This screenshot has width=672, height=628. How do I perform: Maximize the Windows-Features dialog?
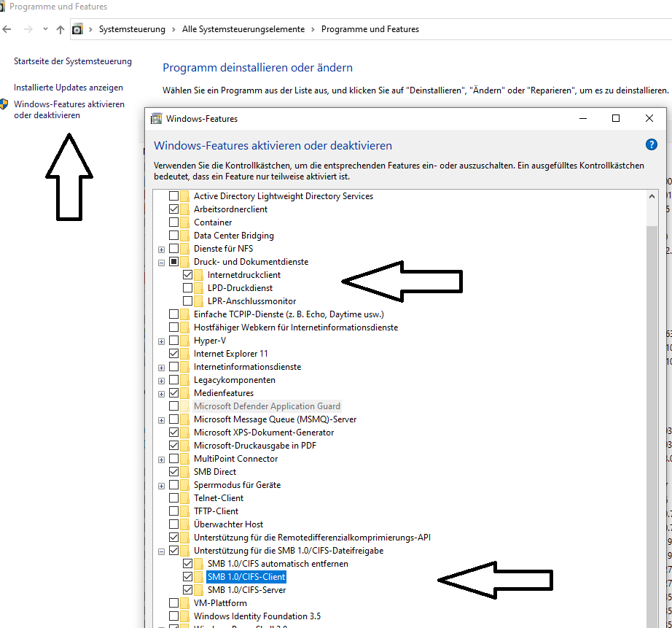coord(616,118)
